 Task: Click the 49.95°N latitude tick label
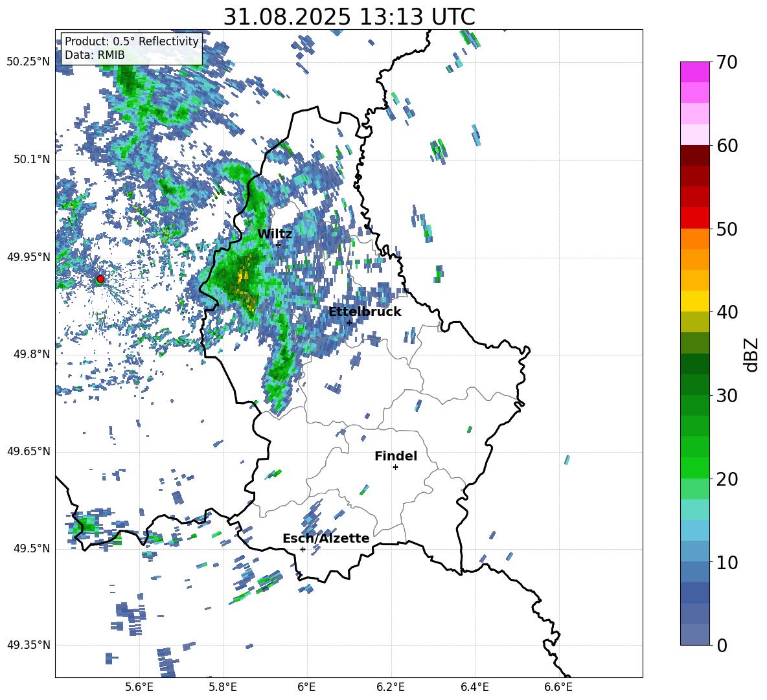pyautogui.click(x=29, y=256)
